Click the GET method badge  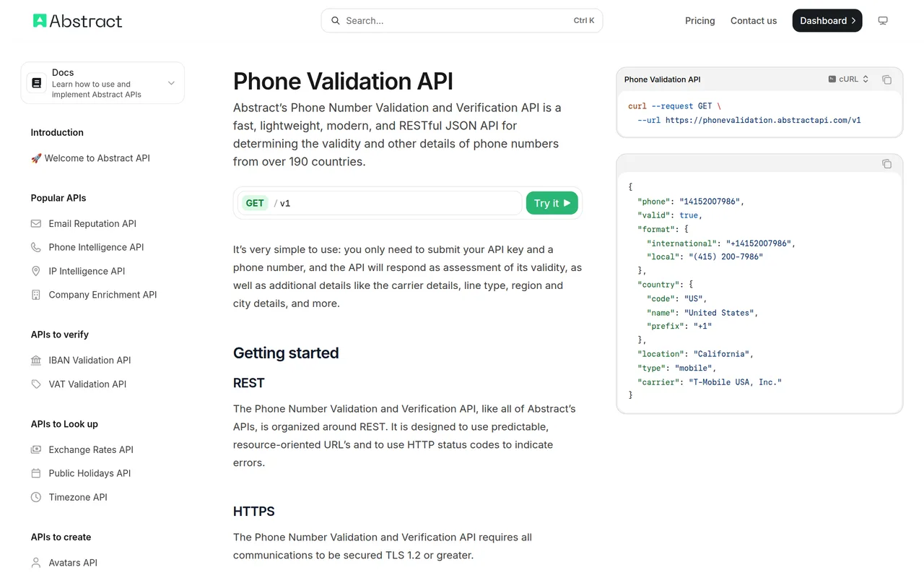pyautogui.click(x=255, y=203)
